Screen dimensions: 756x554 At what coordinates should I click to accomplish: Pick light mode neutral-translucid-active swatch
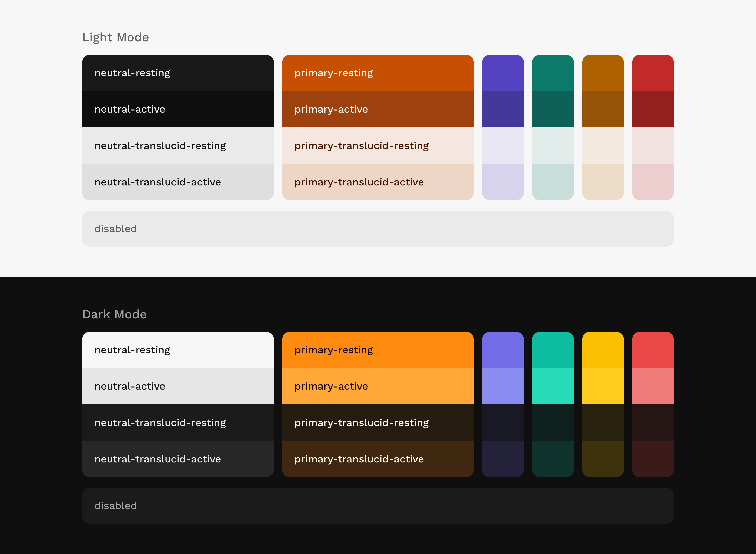178,182
